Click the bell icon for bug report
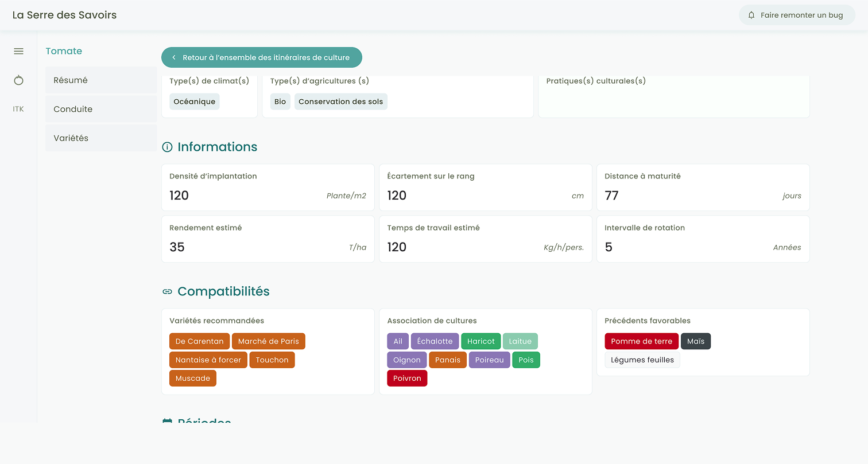 tap(751, 15)
